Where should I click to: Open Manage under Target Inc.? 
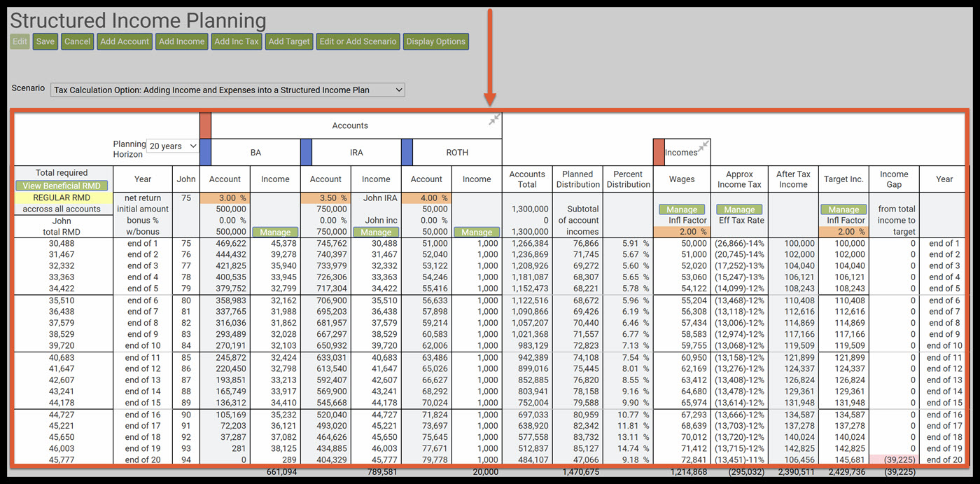(x=843, y=209)
